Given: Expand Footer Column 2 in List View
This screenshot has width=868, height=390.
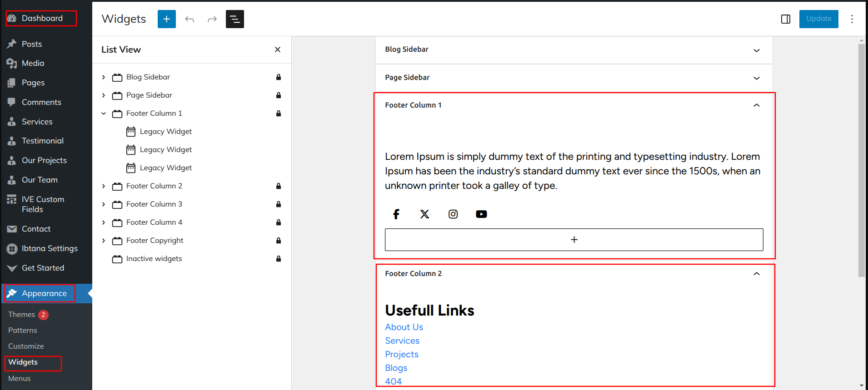Looking at the screenshot, I should coord(104,186).
